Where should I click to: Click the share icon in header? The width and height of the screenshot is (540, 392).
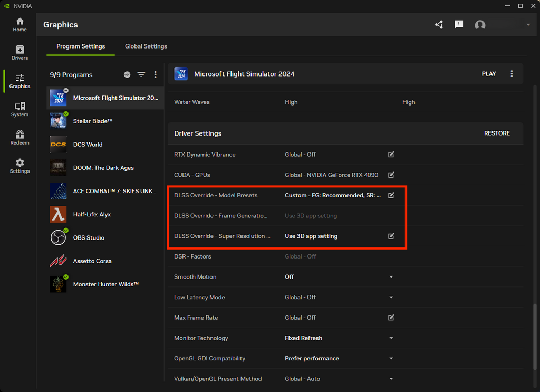tap(439, 25)
